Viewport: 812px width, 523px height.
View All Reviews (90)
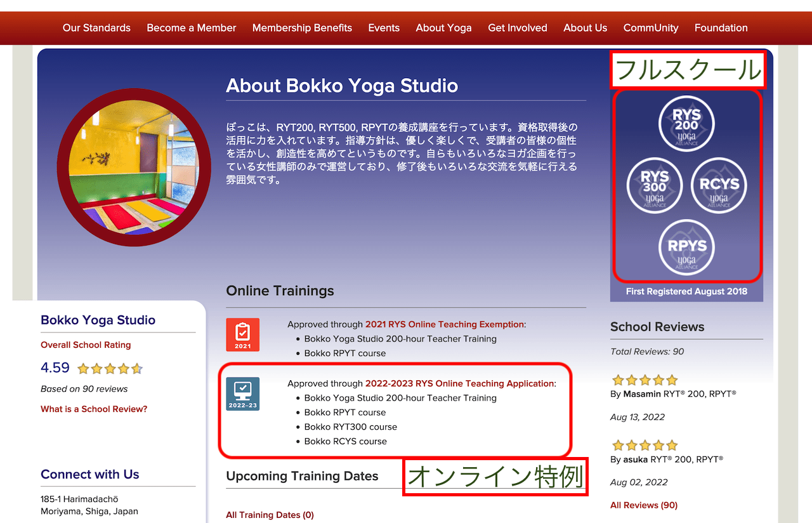[x=643, y=505]
